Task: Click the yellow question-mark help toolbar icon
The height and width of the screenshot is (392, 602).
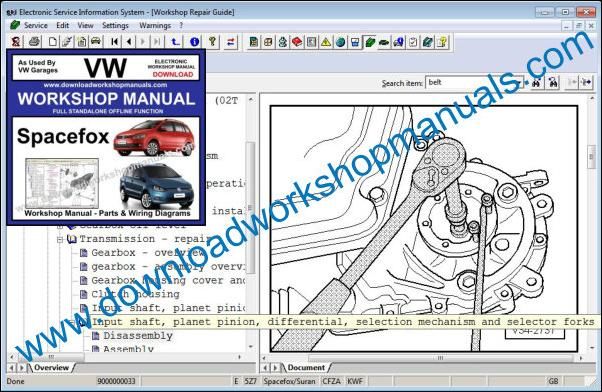Action: pos(442,42)
